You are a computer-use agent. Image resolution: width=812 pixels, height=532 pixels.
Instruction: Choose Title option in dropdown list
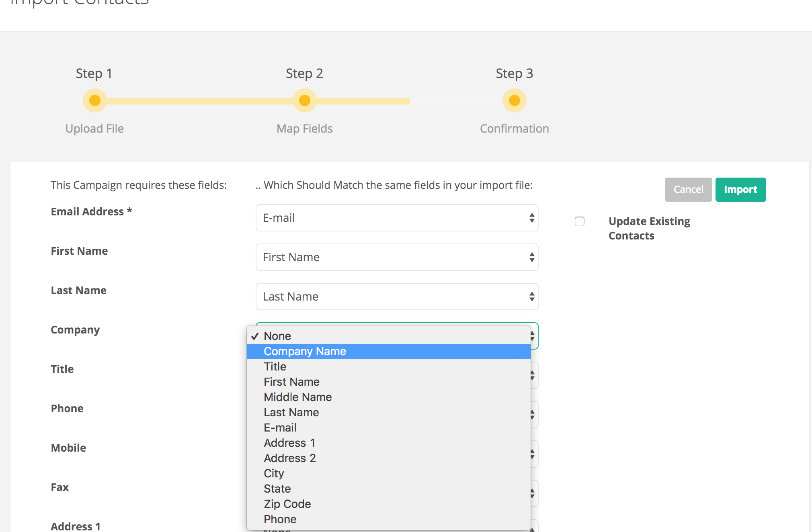coord(275,366)
